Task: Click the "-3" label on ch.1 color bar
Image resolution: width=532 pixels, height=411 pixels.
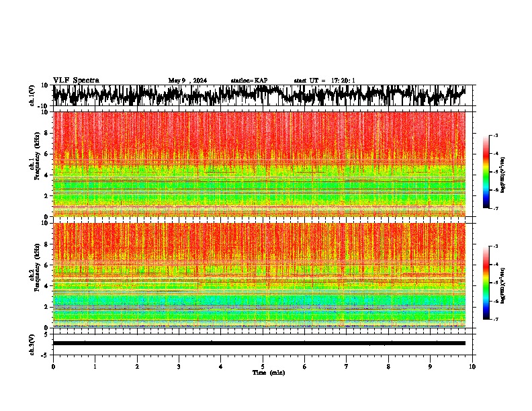Action: [x=495, y=135]
